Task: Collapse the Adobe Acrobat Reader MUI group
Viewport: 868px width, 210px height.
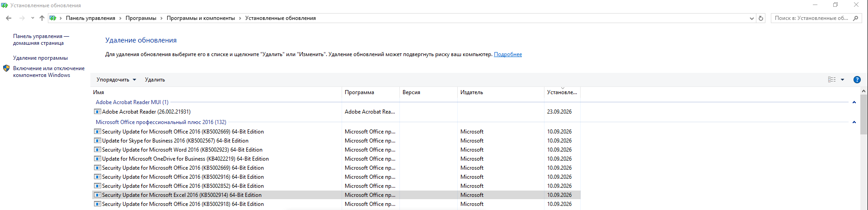Action: [854, 102]
